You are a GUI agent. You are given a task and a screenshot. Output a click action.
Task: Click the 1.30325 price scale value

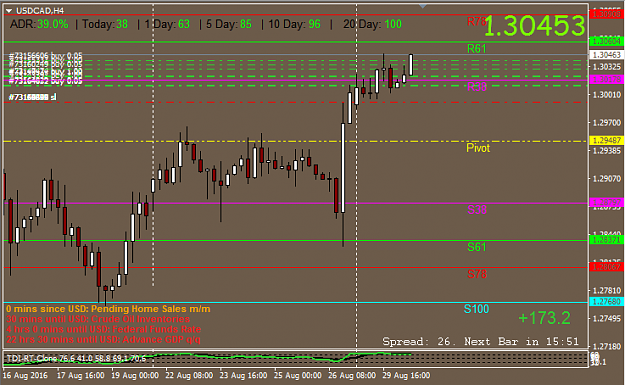pos(607,67)
